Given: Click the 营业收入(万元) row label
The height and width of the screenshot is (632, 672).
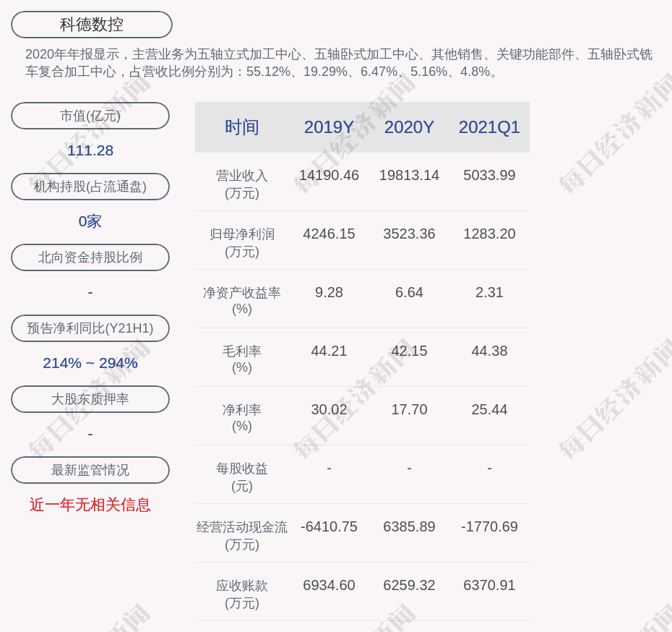Looking at the screenshot, I should (x=242, y=184).
